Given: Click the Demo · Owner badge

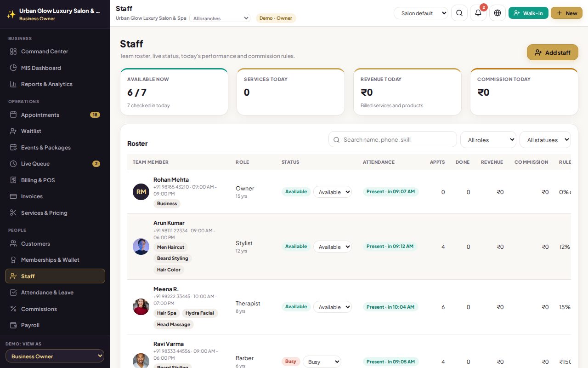Looking at the screenshot, I should pos(276,18).
